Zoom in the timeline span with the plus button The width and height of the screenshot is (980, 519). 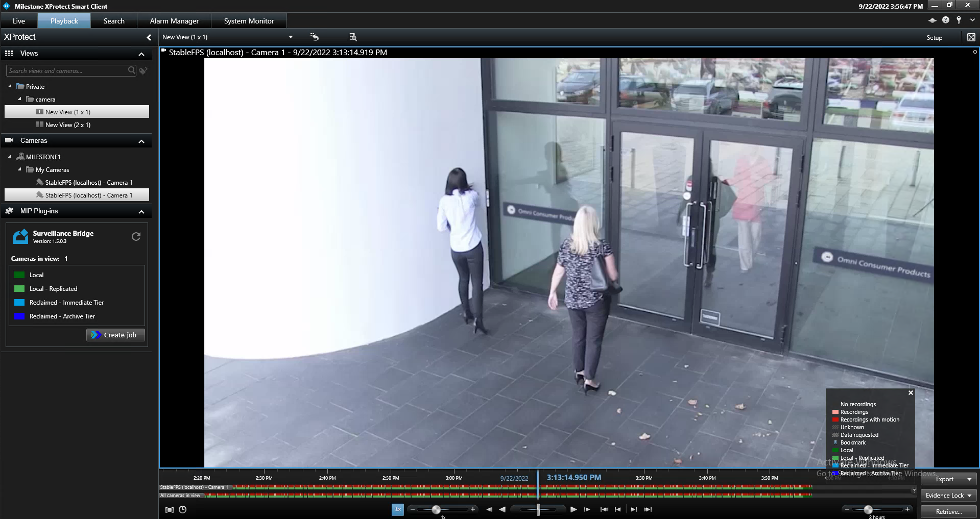(x=907, y=509)
